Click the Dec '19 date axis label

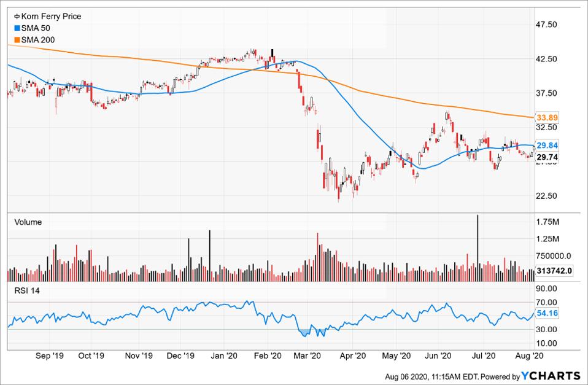pos(180,356)
